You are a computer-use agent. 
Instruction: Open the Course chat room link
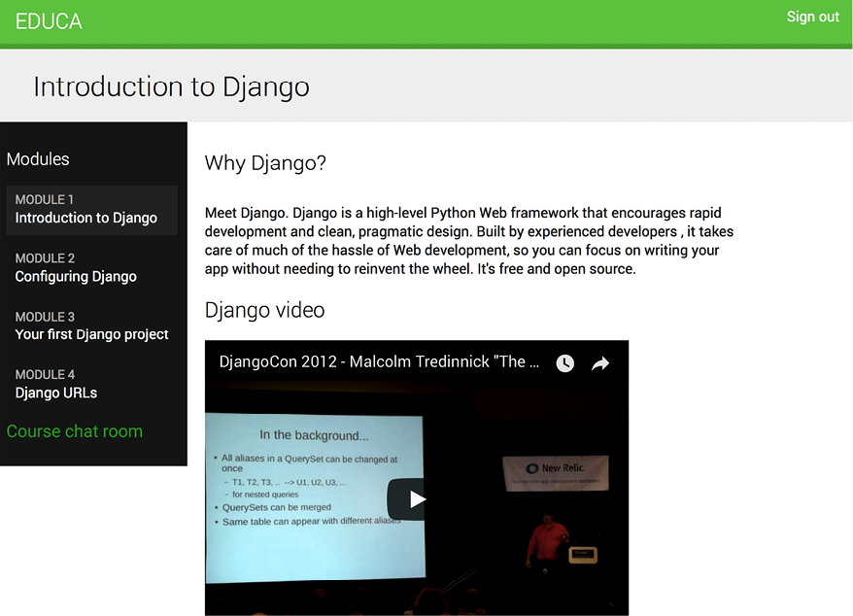75,431
